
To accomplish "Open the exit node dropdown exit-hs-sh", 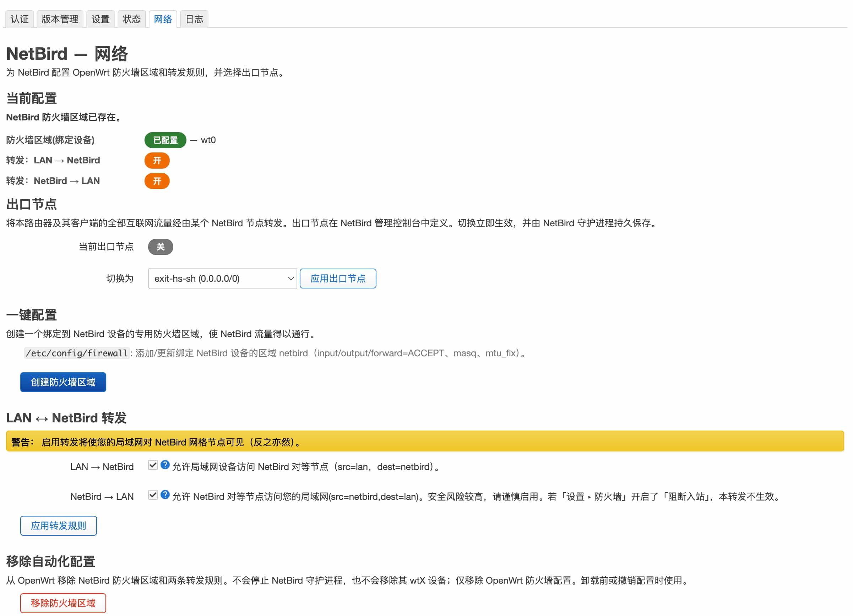I will click(x=222, y=279).
